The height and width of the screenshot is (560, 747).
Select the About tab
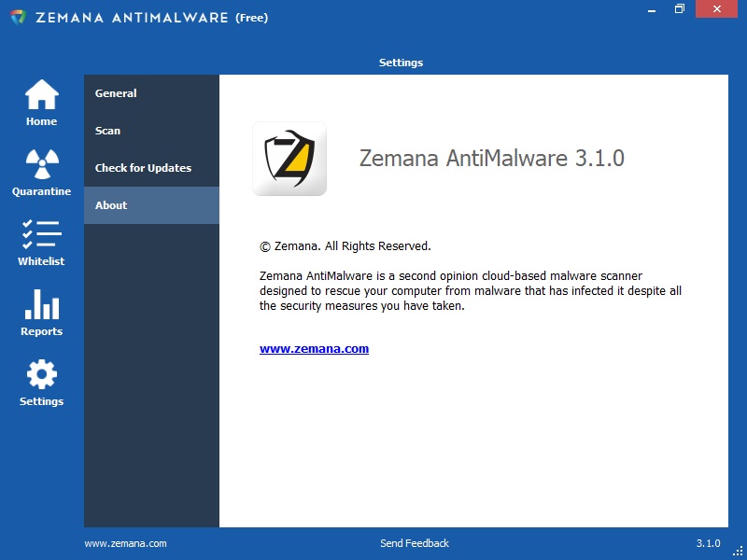click(151, 205)
